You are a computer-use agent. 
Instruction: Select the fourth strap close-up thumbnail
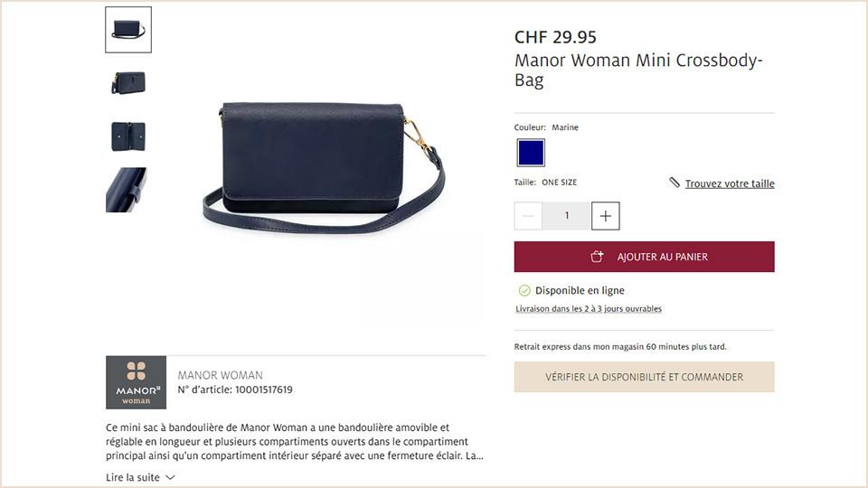click(127, 190)
